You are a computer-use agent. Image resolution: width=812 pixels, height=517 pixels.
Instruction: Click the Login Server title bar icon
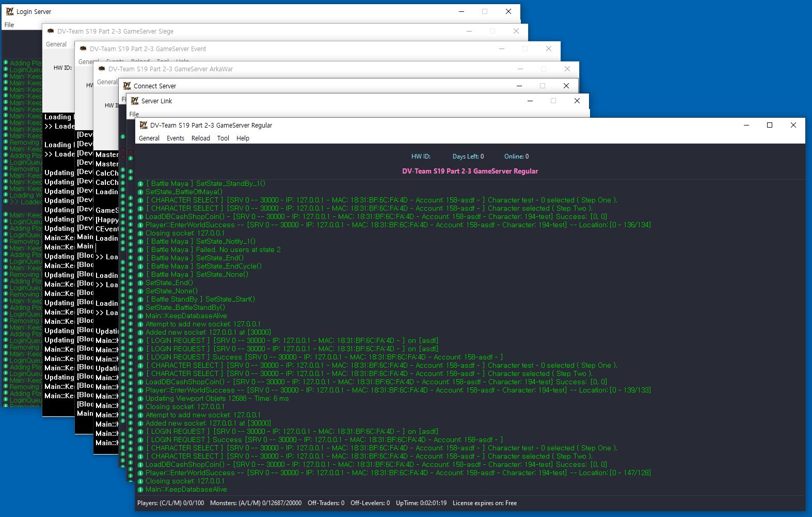click(x=9, y=11)
